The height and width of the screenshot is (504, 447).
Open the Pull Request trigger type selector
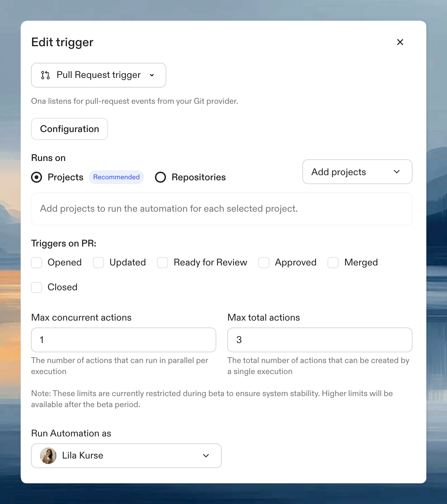98,75
